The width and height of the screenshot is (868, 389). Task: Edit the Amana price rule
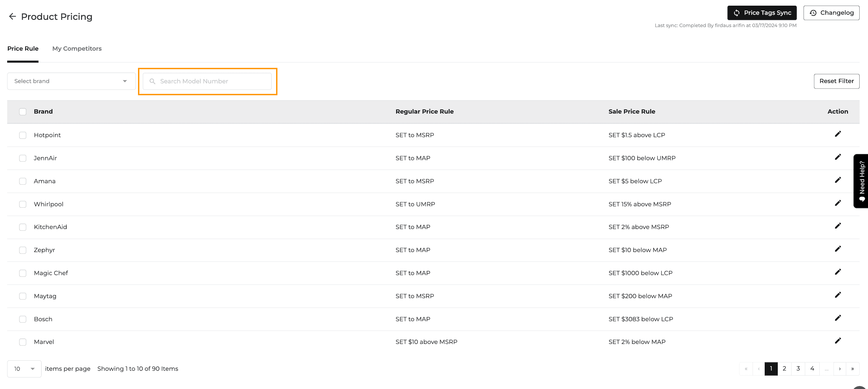(x=838, y=180)
